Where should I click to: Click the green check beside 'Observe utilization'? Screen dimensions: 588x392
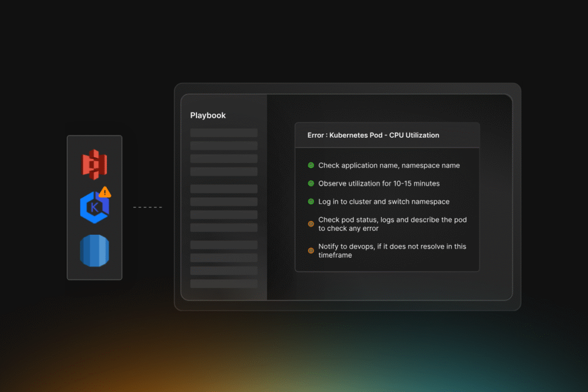(x=311, y=183)
